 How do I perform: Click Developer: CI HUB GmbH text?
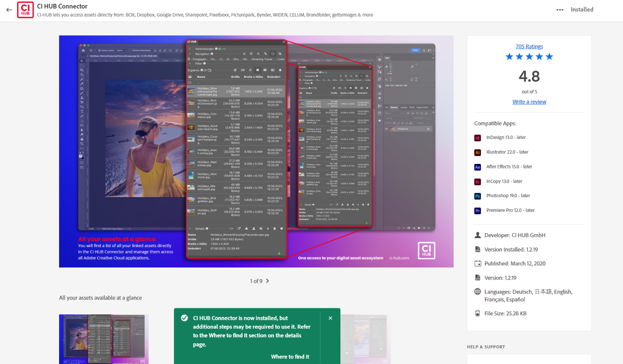515,235
